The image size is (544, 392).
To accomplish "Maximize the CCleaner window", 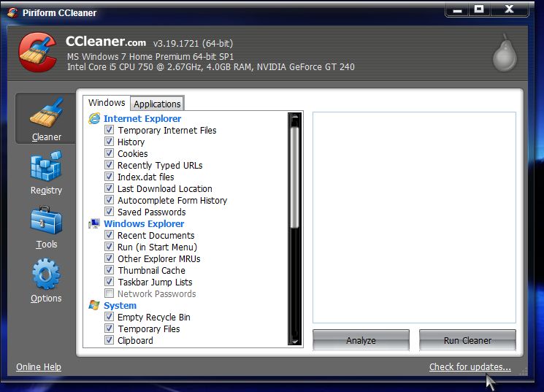I will (x=479, y=9).
